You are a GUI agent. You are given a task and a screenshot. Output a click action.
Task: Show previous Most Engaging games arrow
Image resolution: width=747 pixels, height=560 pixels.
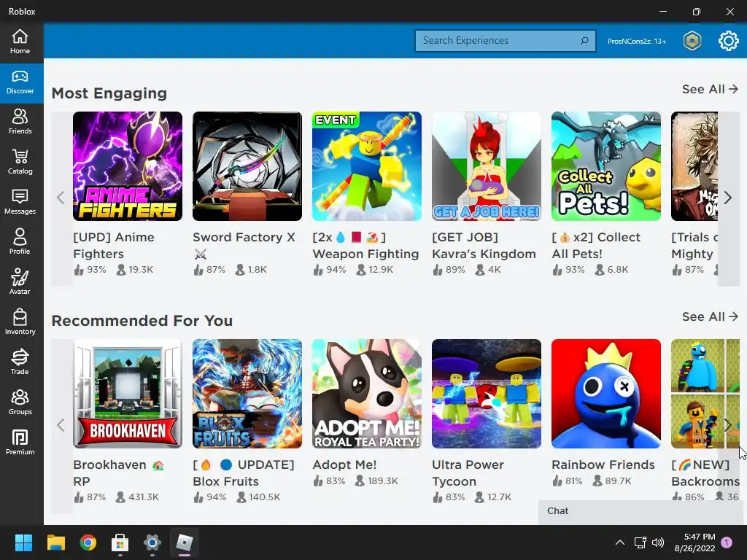(61, 198)
